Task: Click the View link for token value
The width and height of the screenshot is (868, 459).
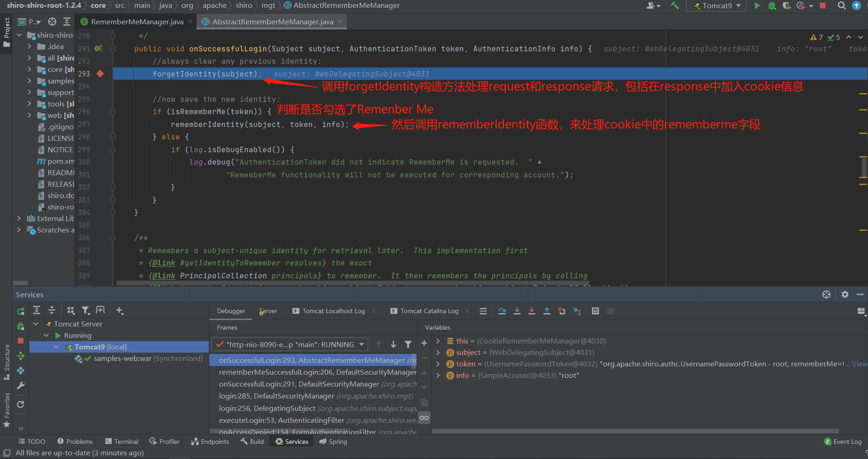Action: (859, 364)
